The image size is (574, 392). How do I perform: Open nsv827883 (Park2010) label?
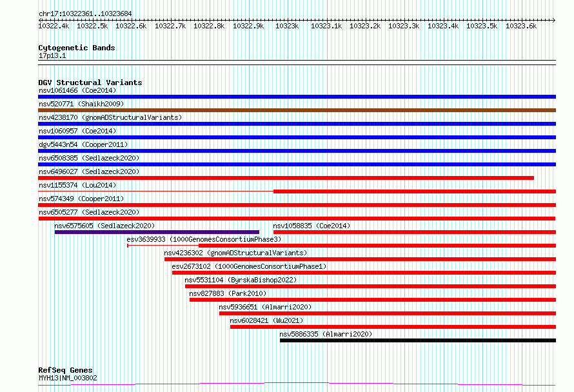tap(228, 293)
